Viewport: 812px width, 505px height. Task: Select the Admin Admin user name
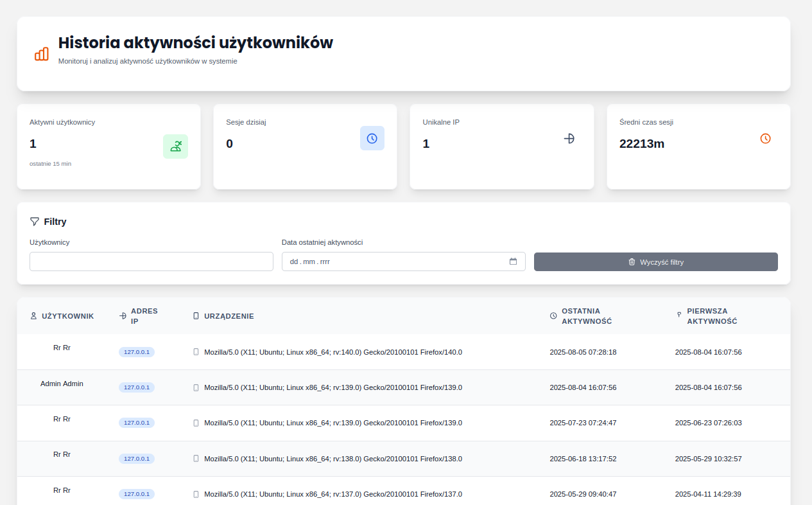click(62, 384)
